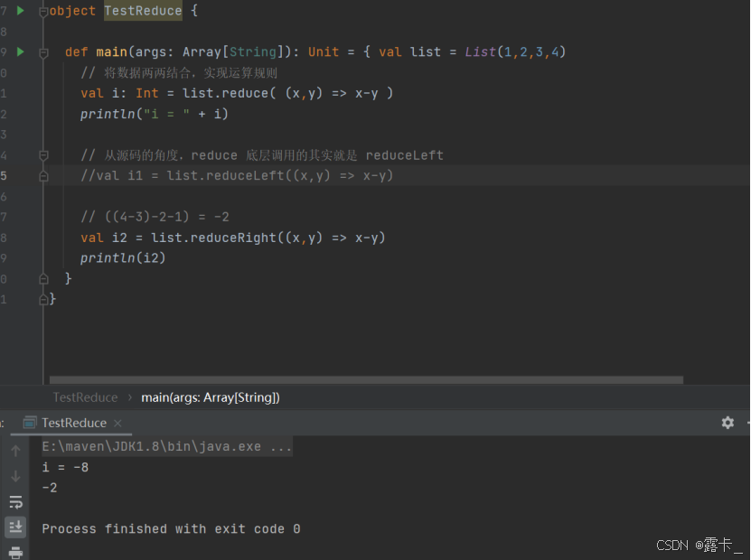Click the '-2' console output line
The height and width of the screenshot is (560, 751).
click(50, 488)
